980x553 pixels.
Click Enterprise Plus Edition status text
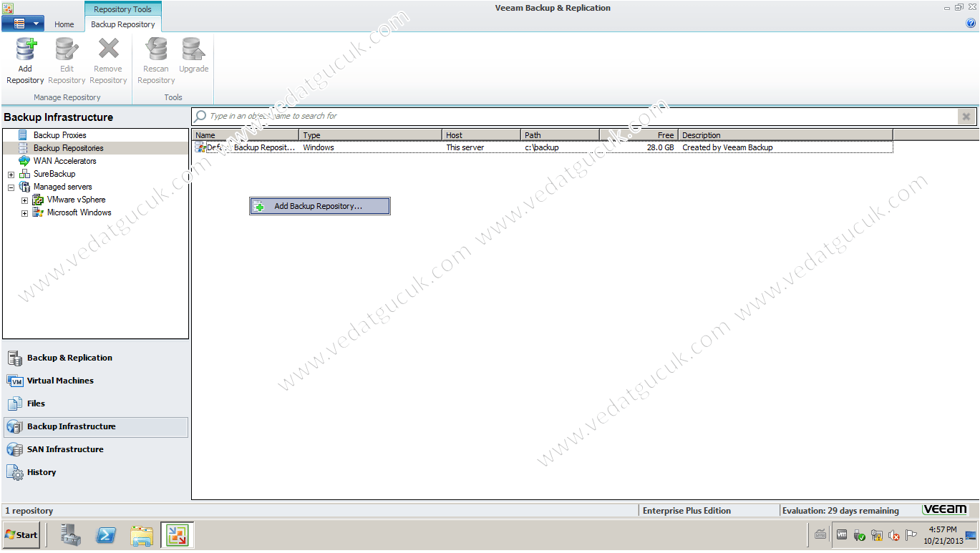[x=687, y=511]
